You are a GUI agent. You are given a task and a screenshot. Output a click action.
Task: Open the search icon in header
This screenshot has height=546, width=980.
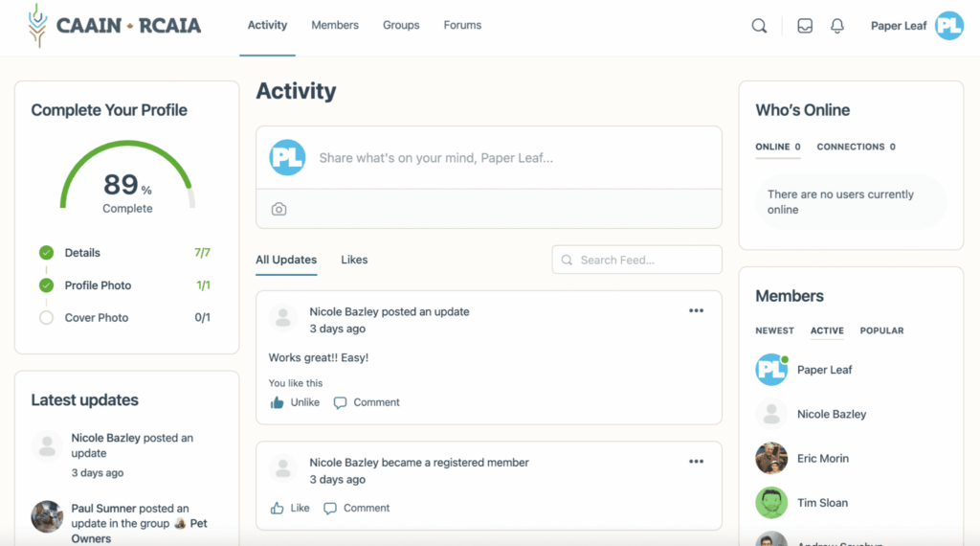click(759, 26)
